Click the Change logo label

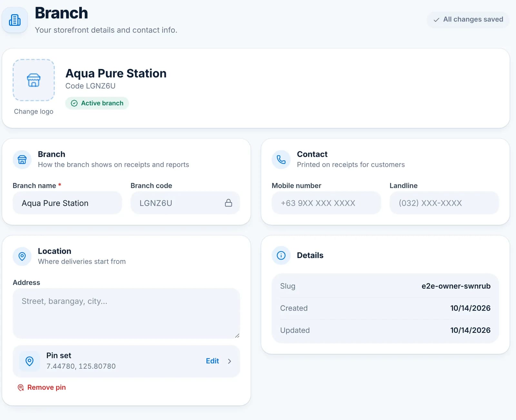coord(34,111)
